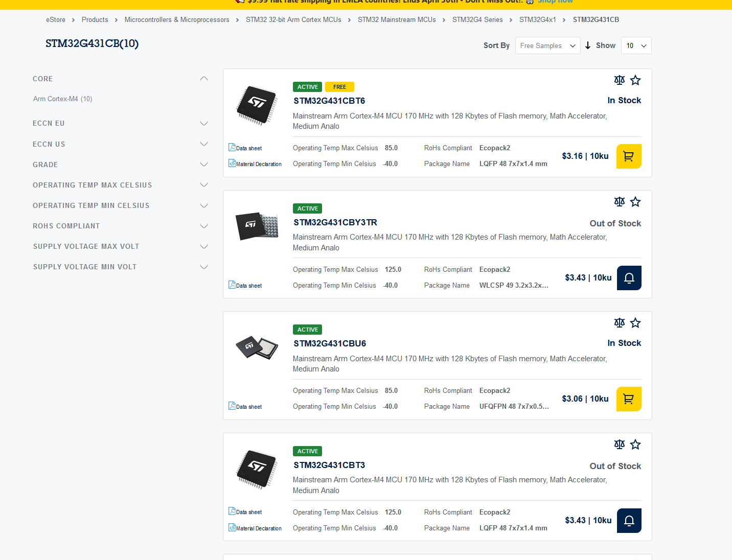The width and height of the screenshot is (732, 560).
Task: Open Microcontrollers & Microprocessors breadcrumb
Action: (x=177, y=20)
